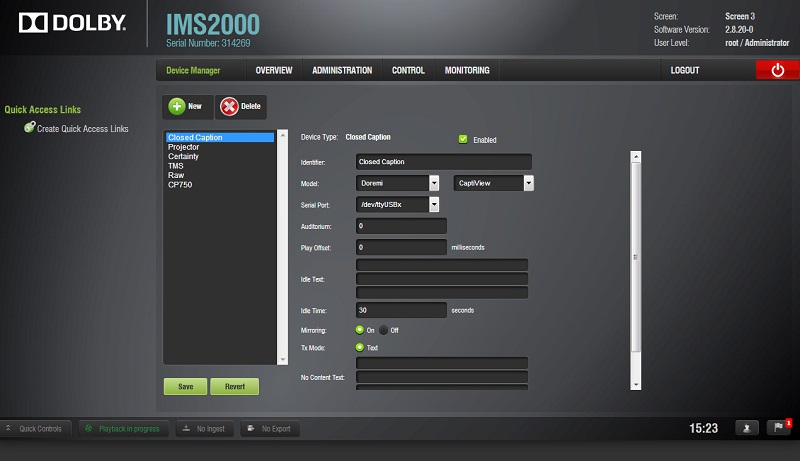Viewport: 800px width, 461px height.
Task: Open the Device Manager tab
Action: (x=193, y=70)
